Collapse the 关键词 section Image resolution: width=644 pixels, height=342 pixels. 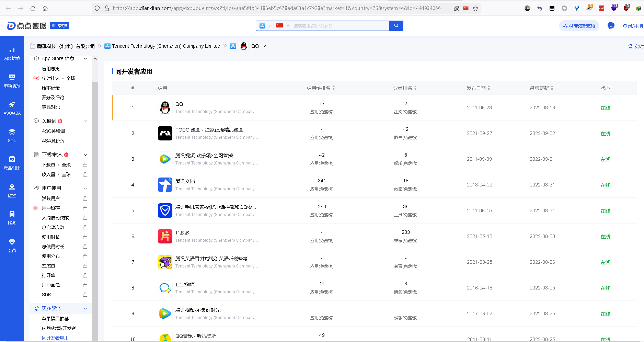coord(85,121)
